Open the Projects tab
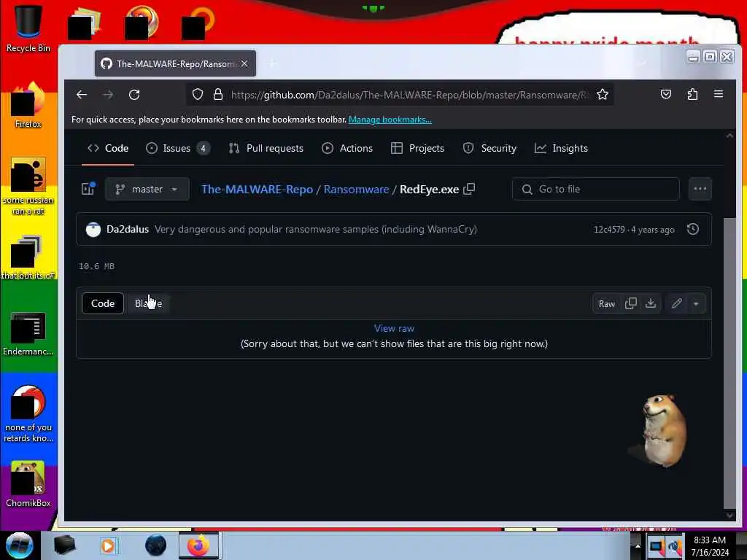 [x=417, y=149]
